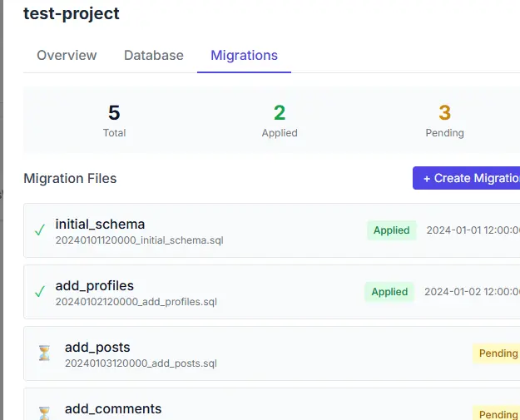Click the Create Migration button
Screen dimensions: 520x420
[466, 178]
